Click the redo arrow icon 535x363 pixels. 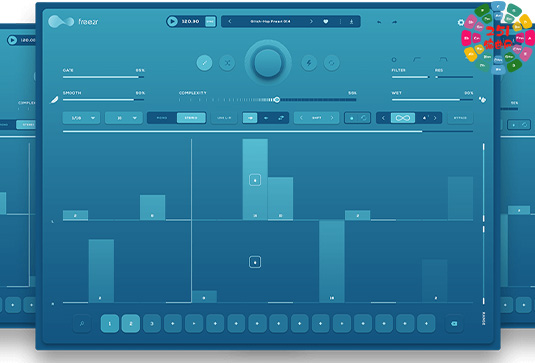(x=394, y=22)
